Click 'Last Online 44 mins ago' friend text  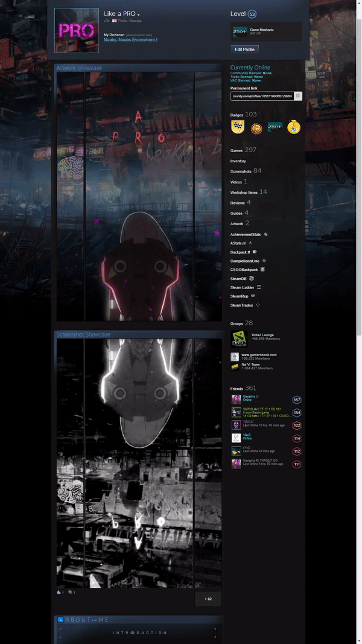pos(259,451)
